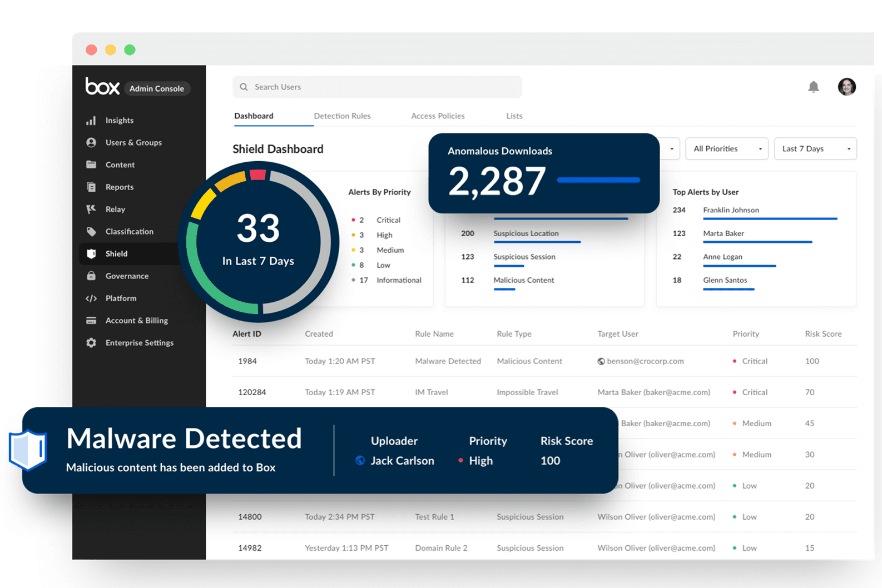Viewport: 882px width, 588px height.
Task: Select Governance in the sidebar menu
Action: click(127, 276)
